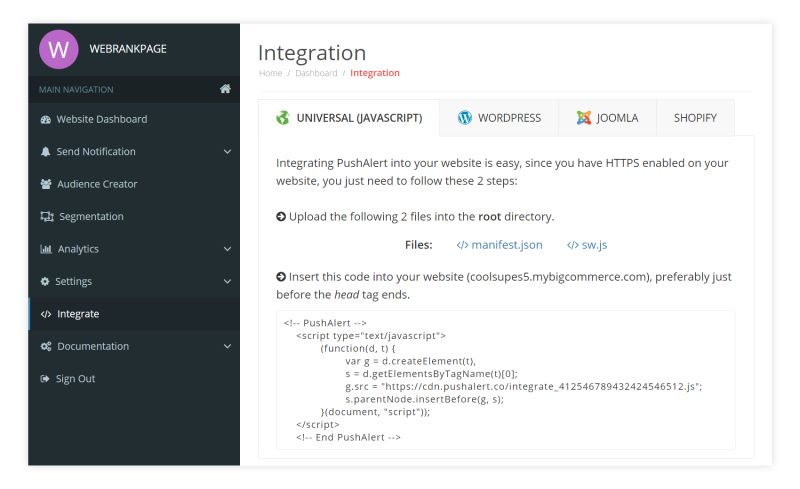The width and height of the screenshot is (800, 489).
Task: Click the purple W avatar logo
Action: [59, 50]
